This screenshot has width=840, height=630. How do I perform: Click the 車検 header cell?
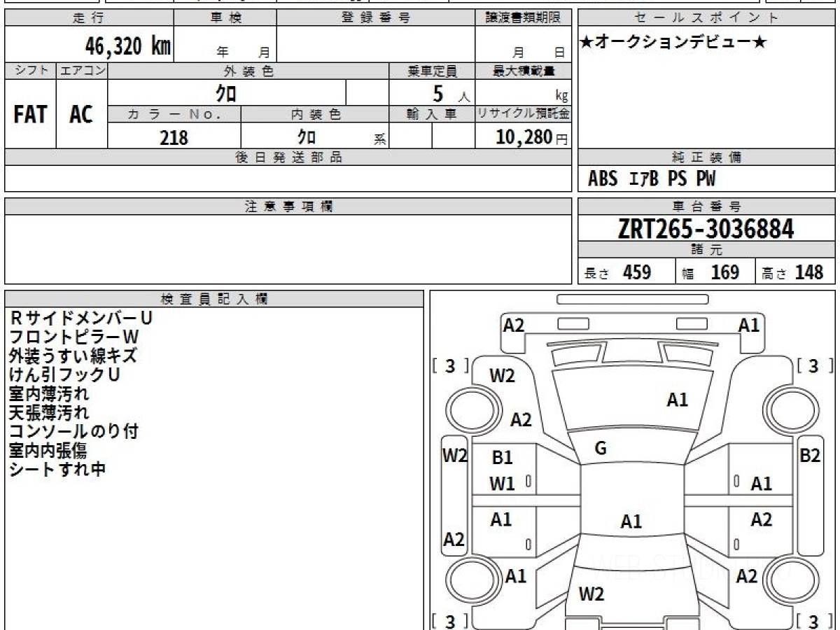225,19
